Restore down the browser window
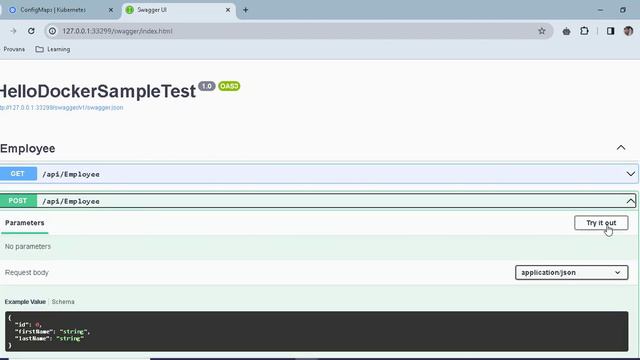 pos(622,10)
